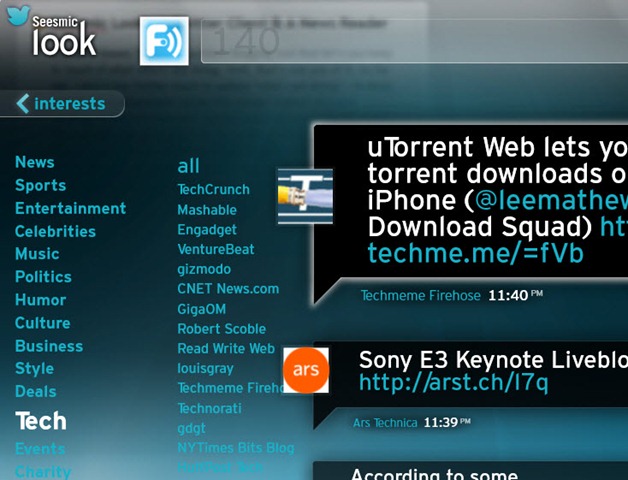Choose the Culture category
The height and width of the screenshot is (480, 628).
(x=42, y=323)
